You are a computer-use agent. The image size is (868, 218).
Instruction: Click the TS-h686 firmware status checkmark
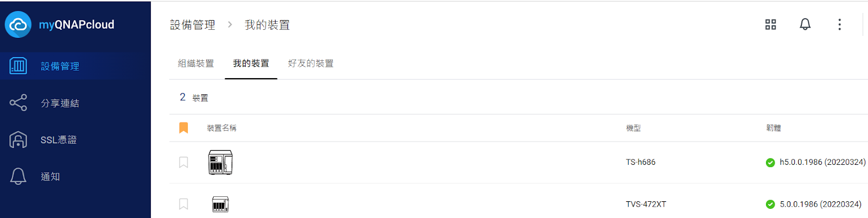[770, 162]
